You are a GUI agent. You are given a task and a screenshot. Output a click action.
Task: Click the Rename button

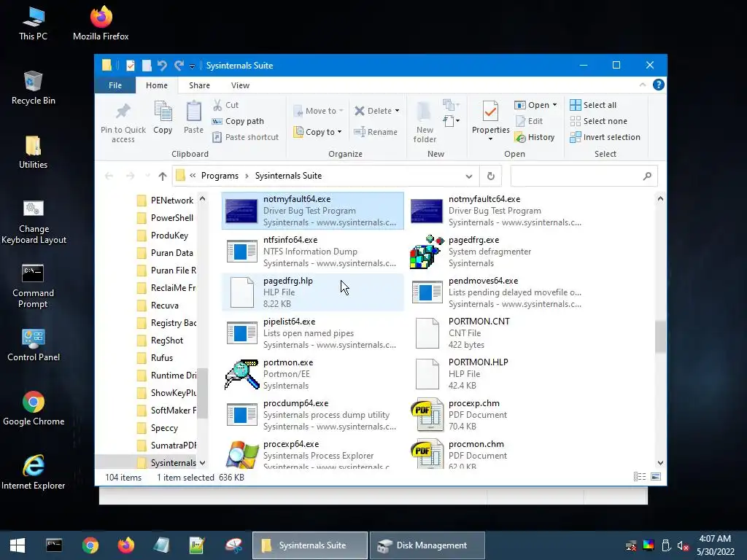[376, 132]
